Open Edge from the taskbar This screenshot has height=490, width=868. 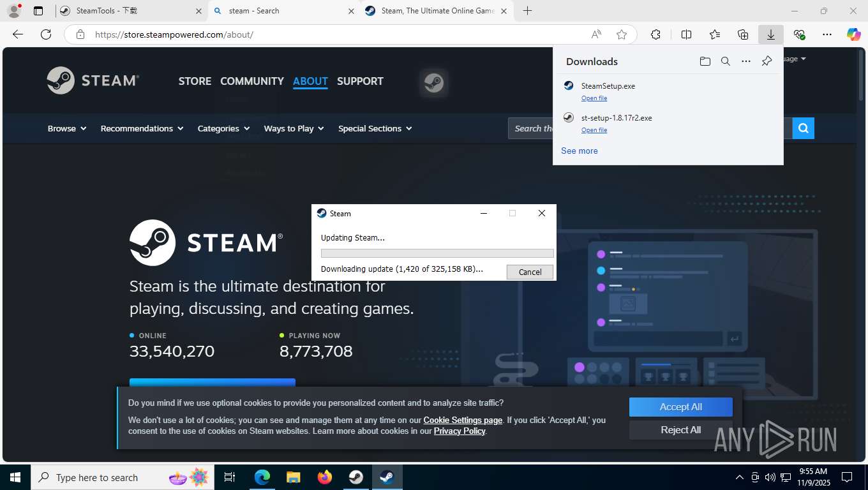click(262, 477)
